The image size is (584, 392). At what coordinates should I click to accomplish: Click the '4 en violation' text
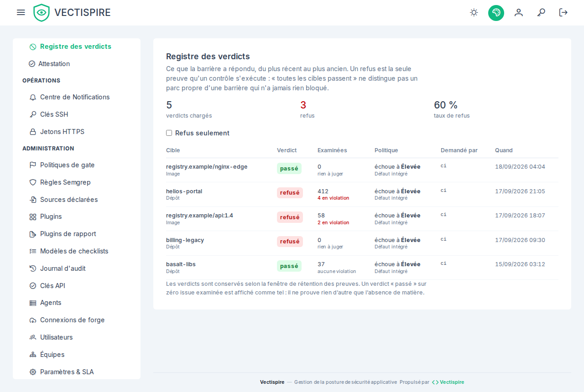pos(333,198)
